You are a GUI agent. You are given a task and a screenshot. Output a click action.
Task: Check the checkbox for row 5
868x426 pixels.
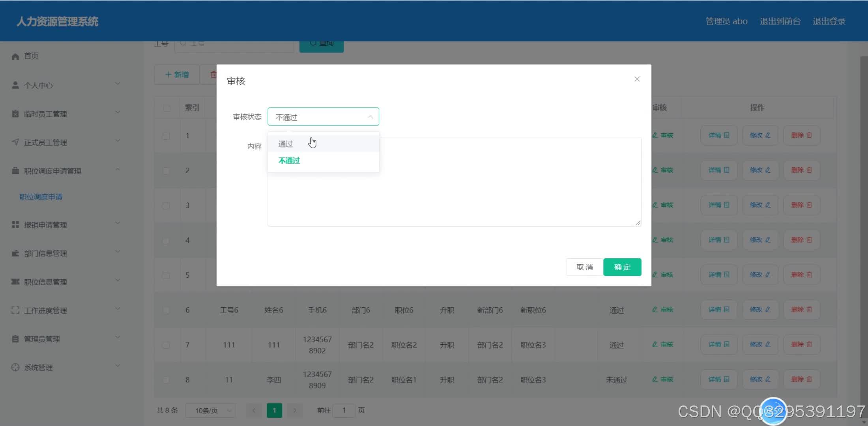[x=166, y=275]
